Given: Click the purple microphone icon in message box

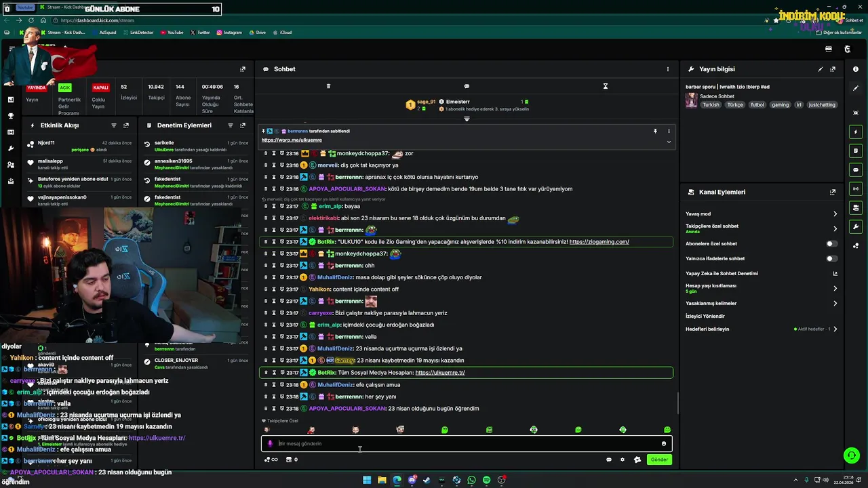Looking at the screenshot, I should pos(270,443).
